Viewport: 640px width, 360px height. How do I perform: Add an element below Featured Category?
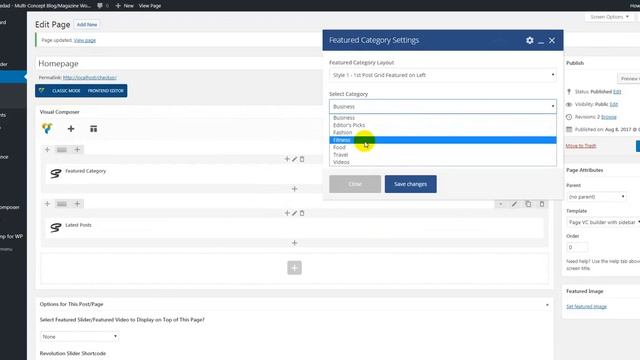pyautogui.click(x=294, y=189)
